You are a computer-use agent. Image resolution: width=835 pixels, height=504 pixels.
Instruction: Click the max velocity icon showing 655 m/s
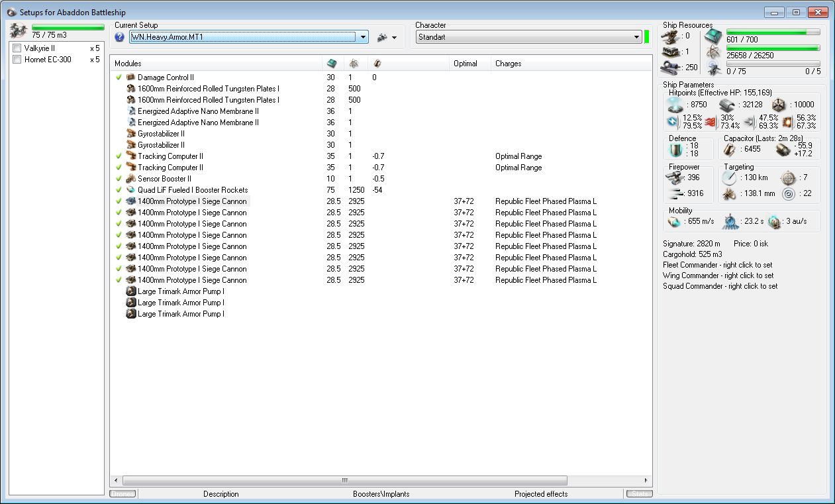coord(675,222)
